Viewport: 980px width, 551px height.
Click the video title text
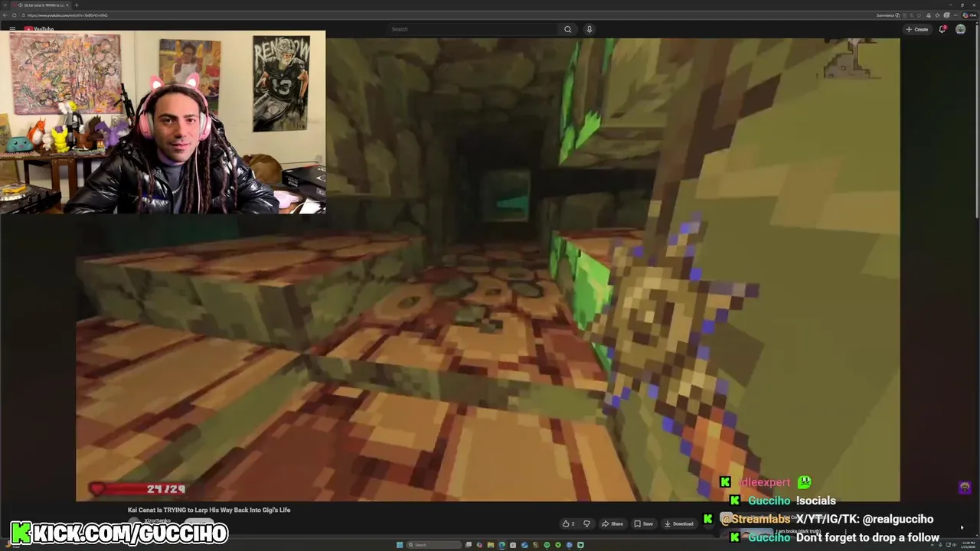click(209, 510)
